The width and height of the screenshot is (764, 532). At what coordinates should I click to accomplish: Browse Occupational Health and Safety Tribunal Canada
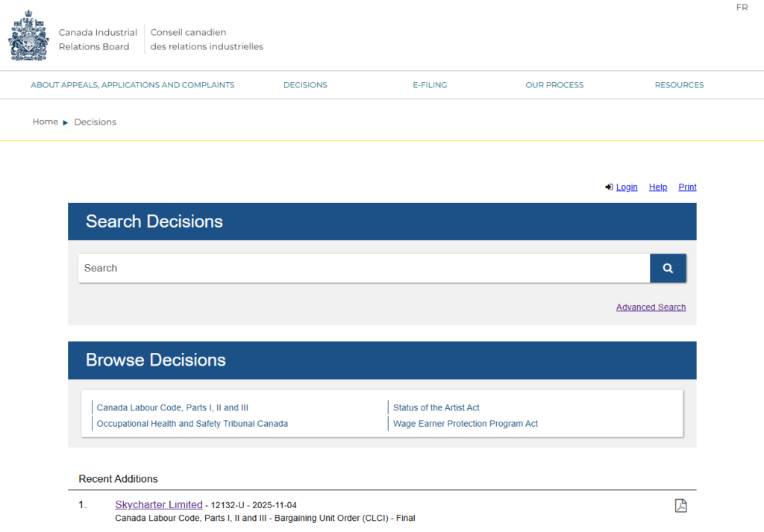[192, 424]
